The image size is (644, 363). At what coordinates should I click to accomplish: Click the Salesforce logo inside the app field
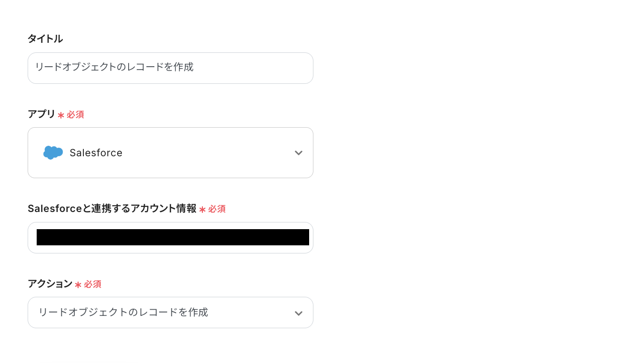[x=52, y=152]
